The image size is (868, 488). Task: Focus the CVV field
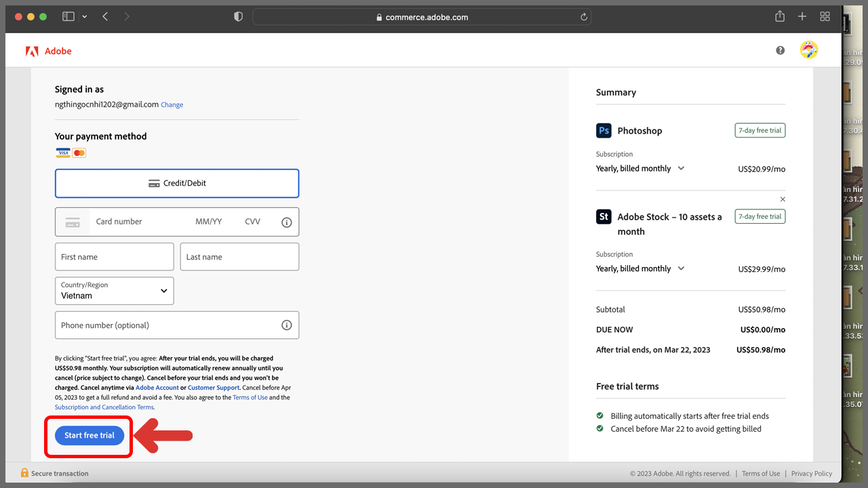253,222
